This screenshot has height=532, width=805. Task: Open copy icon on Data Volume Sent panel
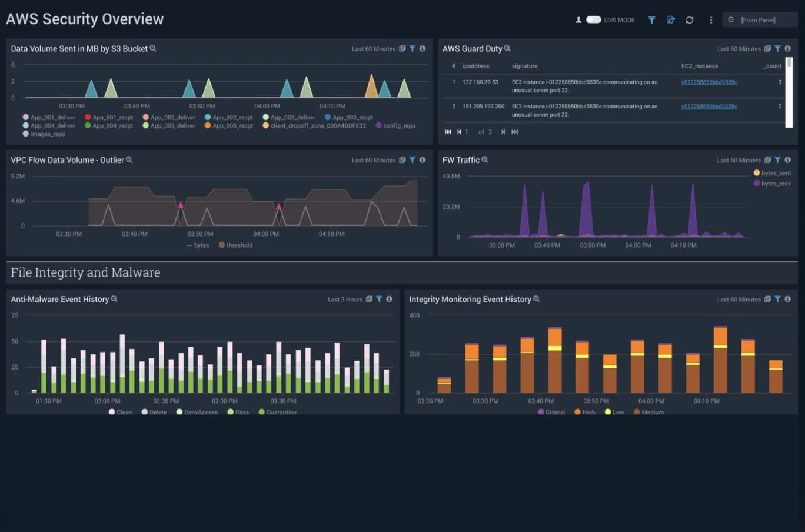(x=402, y=49)
